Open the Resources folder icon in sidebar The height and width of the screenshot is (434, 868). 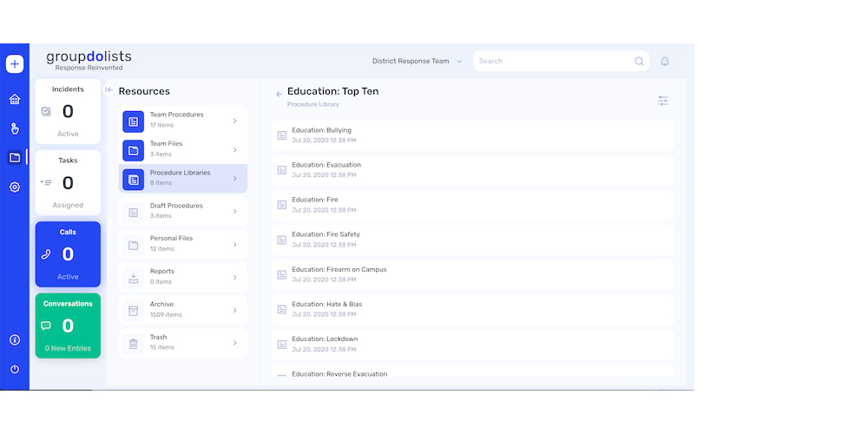point(15,158)
